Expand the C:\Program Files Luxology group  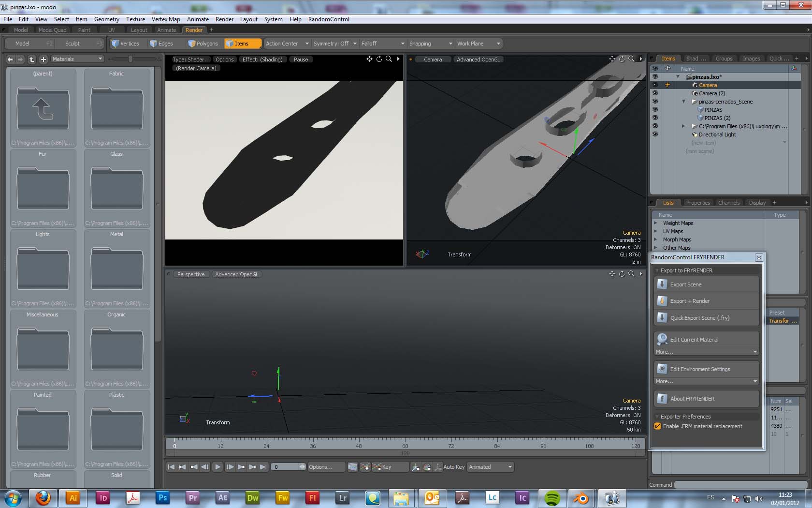point(683,126)
